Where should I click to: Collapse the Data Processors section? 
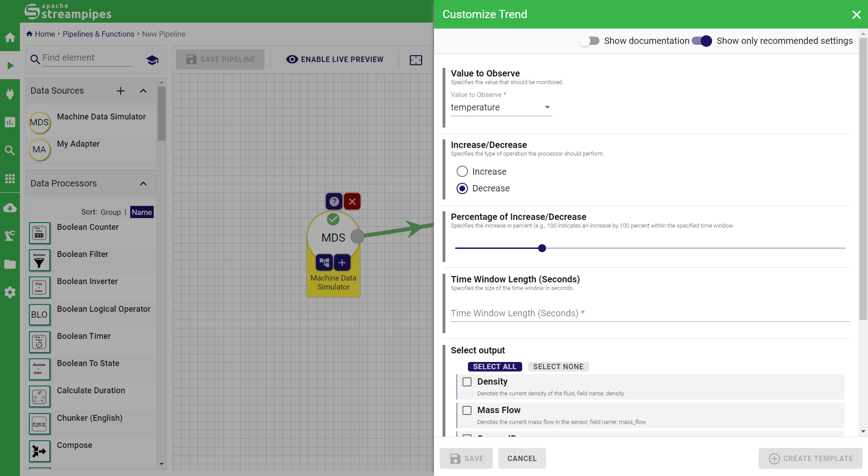coord(143,184)
